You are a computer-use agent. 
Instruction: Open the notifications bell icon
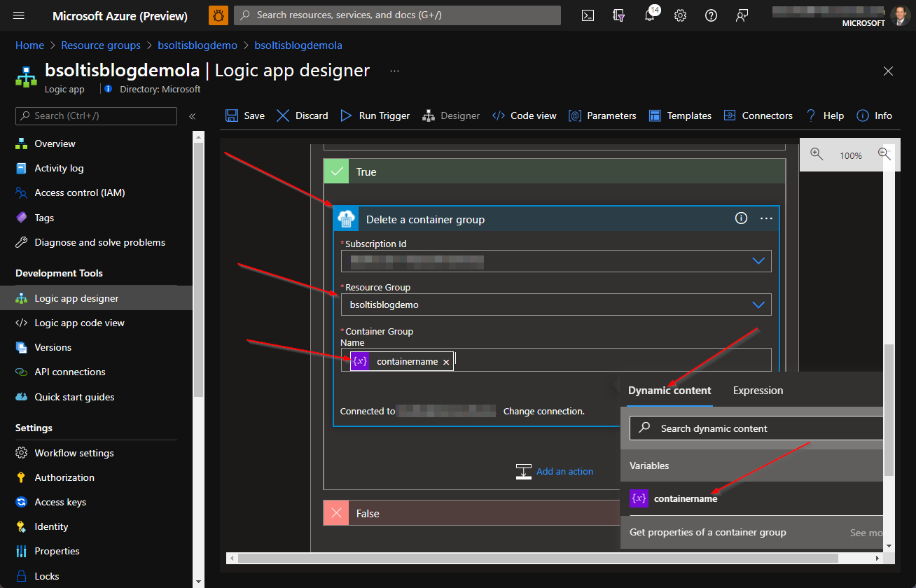650,15
